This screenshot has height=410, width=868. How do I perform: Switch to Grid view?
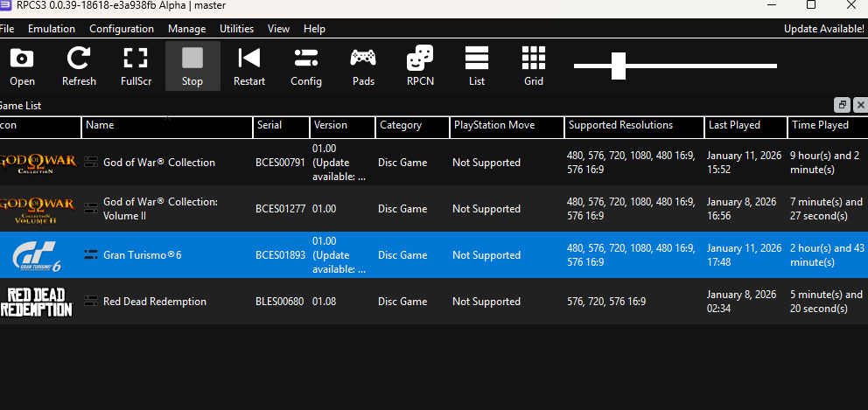point(534,66)
